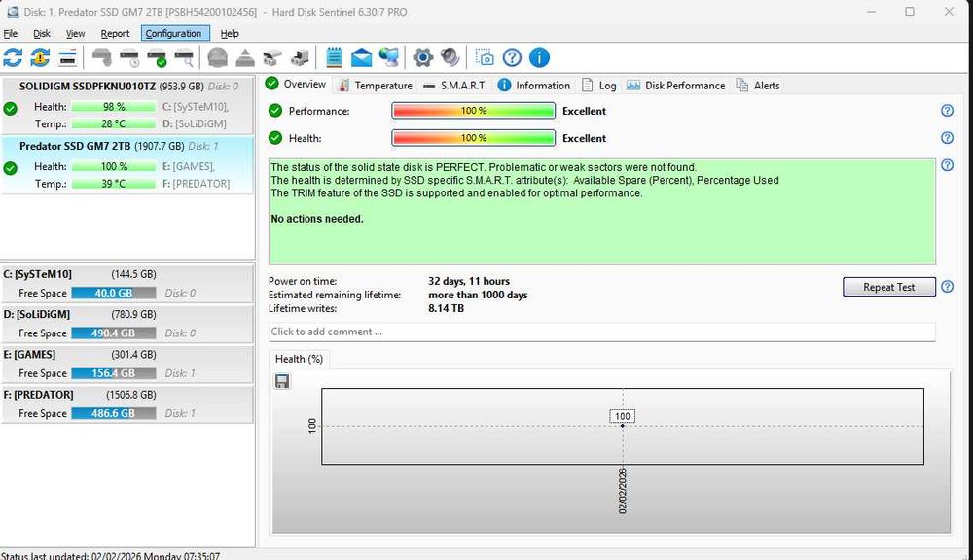Click the networked computer globe icon
This screenshot has height=560, width=973.
click(389, 57)
